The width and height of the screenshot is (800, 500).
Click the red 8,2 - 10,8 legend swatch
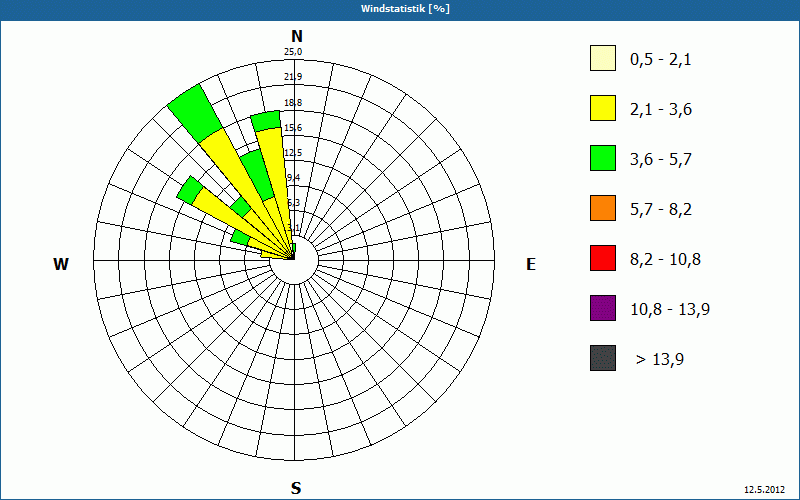click(603, 258)
